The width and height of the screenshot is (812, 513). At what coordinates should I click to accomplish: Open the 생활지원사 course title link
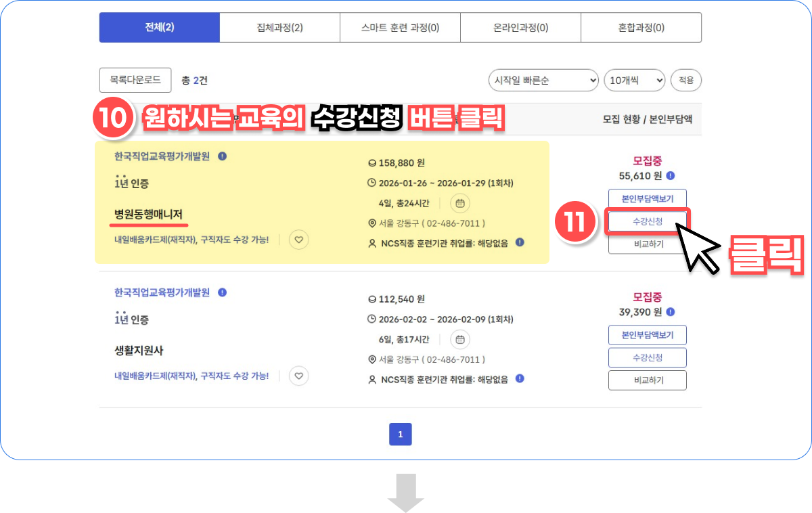pos(139,351)
